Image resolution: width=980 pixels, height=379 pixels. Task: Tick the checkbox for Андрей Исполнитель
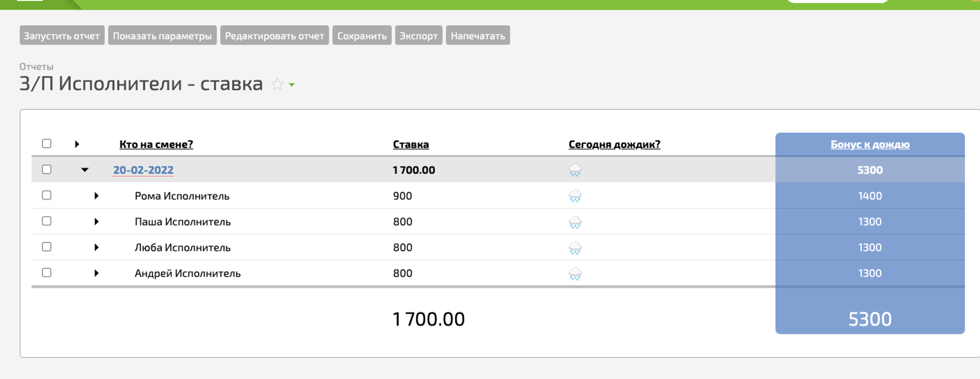[x=47, y=273]
